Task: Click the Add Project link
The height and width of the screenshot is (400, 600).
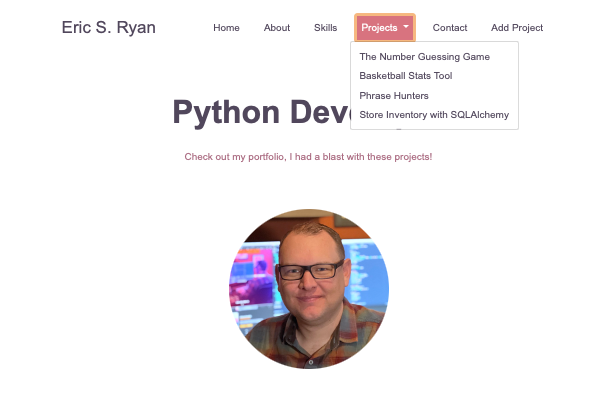Action: (517, 28)
